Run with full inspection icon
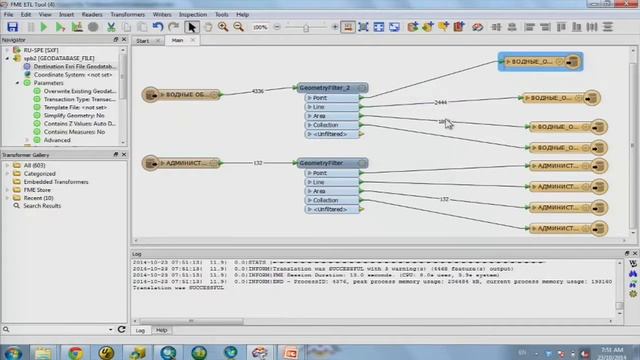 (x=77, y=27)
